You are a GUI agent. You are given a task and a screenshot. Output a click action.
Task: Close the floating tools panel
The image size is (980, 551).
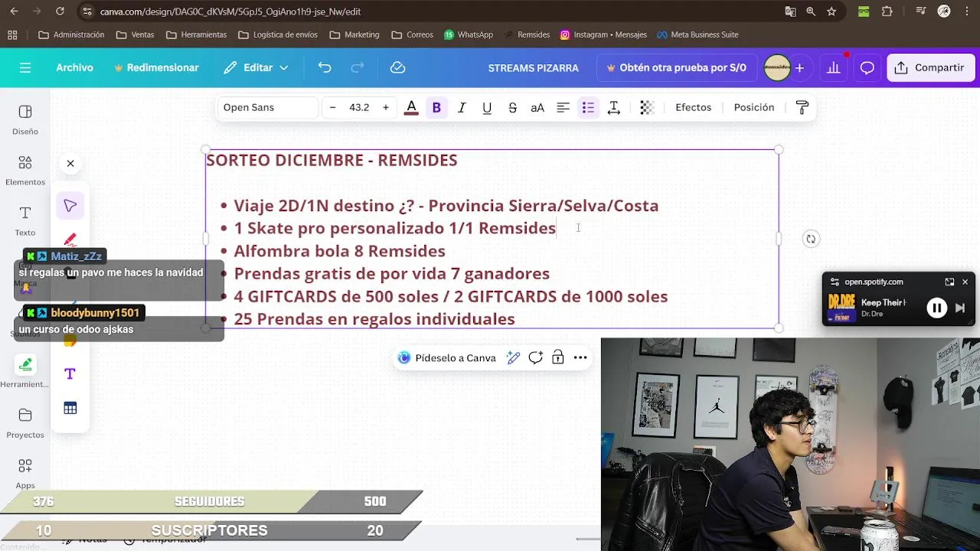coord(70,163)
